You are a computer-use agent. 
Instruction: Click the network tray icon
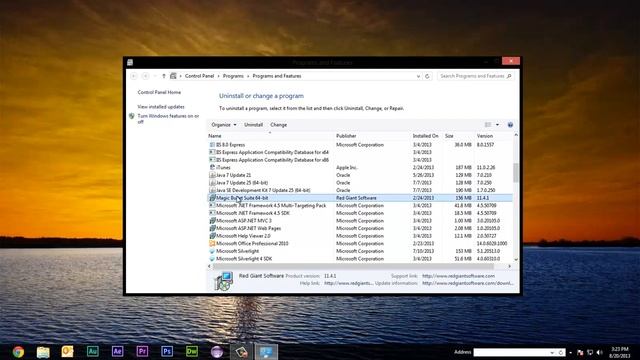pyautogui.click(x=590, y=352)
